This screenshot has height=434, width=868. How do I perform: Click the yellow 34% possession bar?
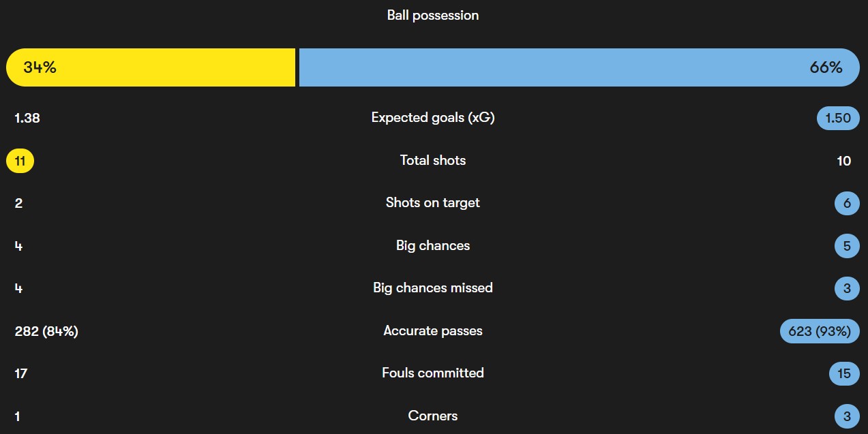[151, 67]
